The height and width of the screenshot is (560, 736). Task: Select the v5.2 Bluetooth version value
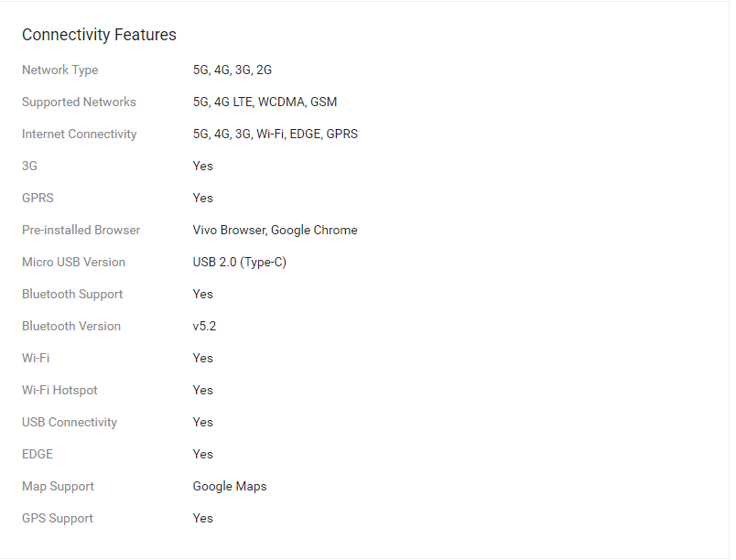pos(204,326)
